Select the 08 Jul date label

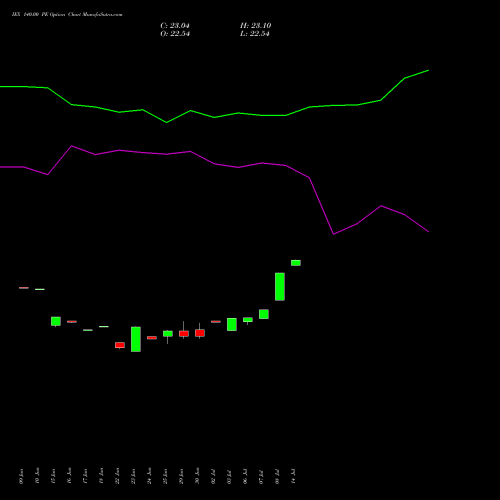[x=277, y=476]
